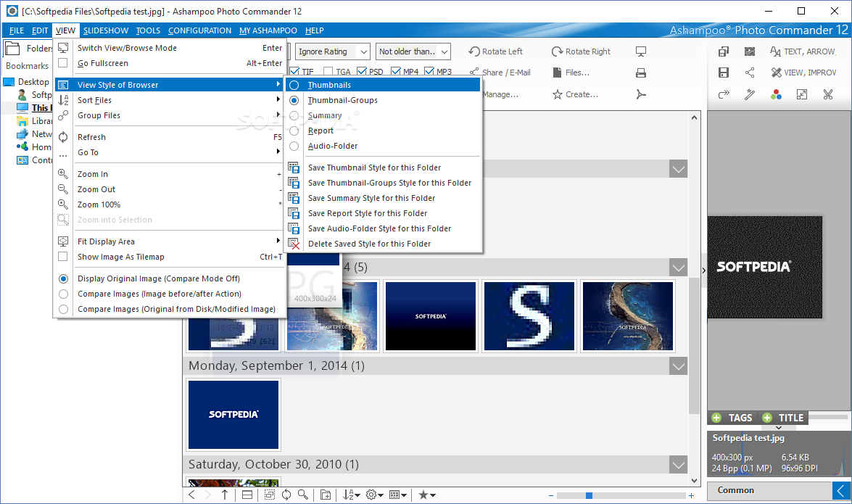Expand the Sort Files submenu

(x=170, y=100)
